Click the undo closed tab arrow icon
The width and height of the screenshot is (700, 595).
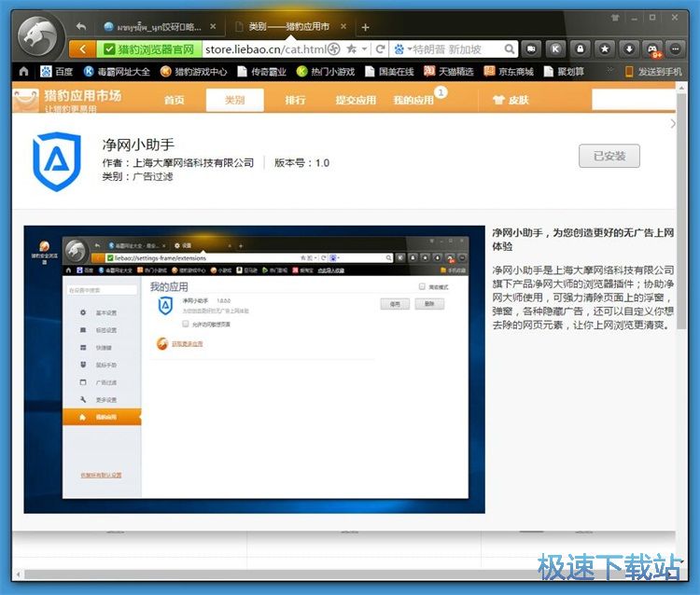[x=81, y=27]
